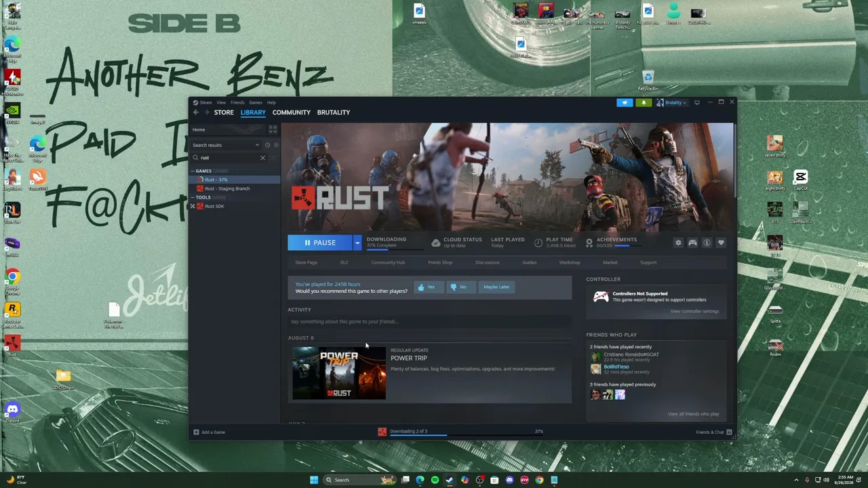
Task: Open the Help menu
Action: pyautogui.click(x=271, y=102)
